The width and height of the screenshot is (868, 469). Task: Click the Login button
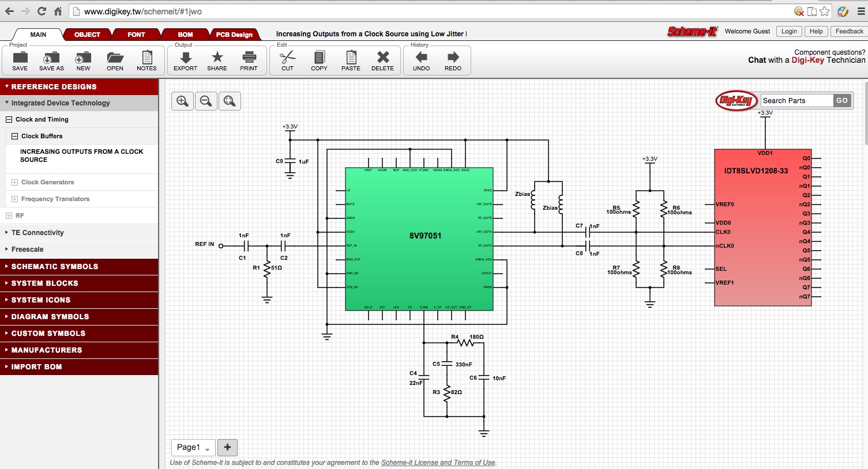[x=789, y=32]
